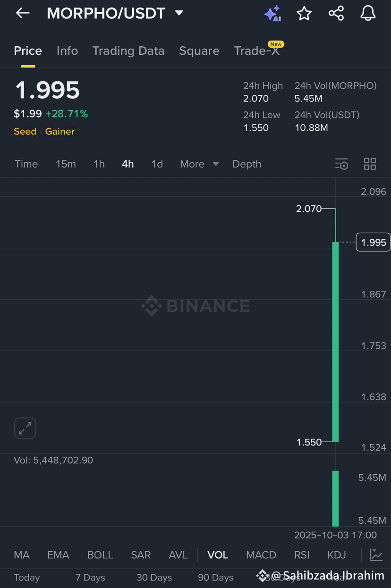The width and height of the screenshot is (391, 588).
Task: Turn on the BOLL indicator
Action: point(100,555)
